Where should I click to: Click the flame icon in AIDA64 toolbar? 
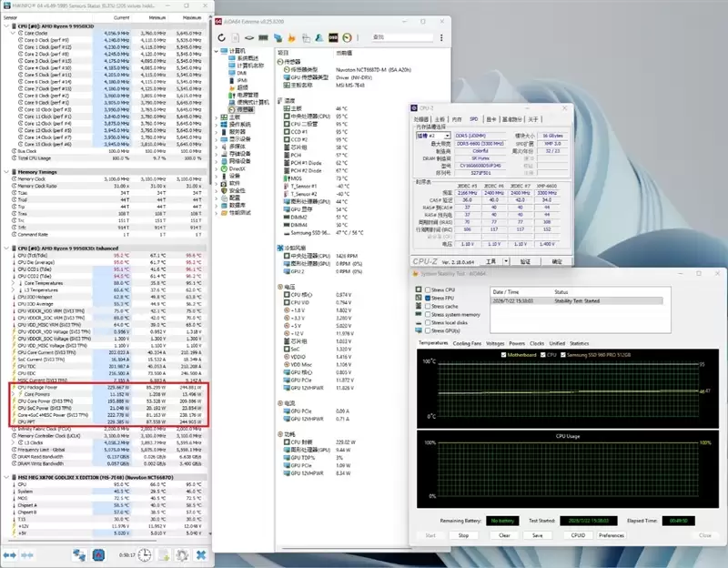pyautogui.click(x=291, y=37)
